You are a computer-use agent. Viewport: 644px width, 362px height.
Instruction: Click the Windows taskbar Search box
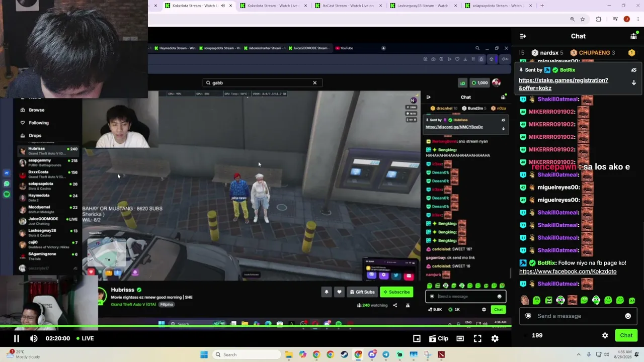point(247,354)
